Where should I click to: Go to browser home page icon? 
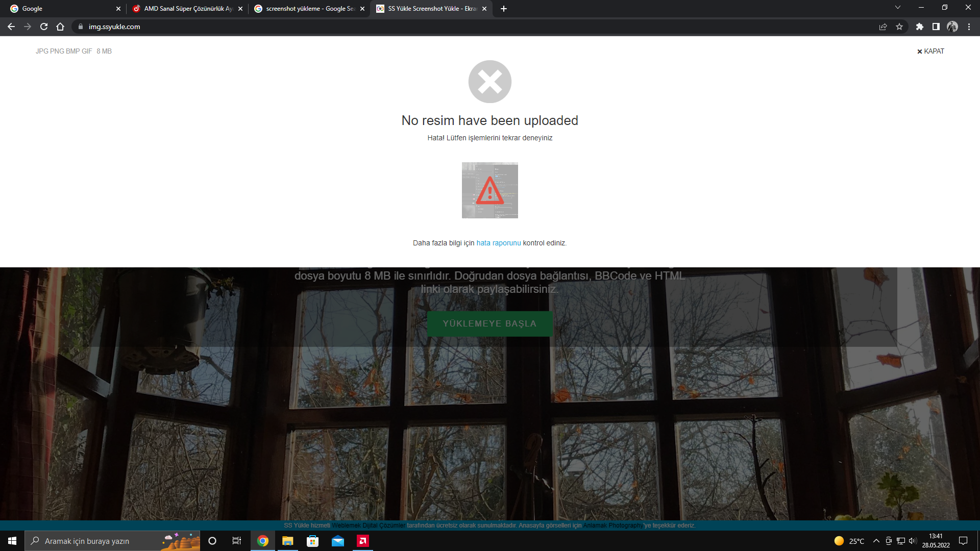click(60, 27)
